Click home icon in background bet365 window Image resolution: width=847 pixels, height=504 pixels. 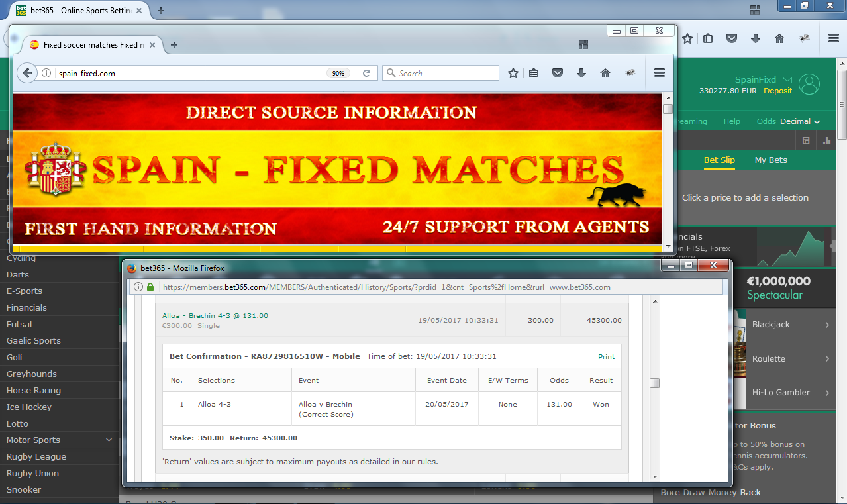[x=779, y=38]
